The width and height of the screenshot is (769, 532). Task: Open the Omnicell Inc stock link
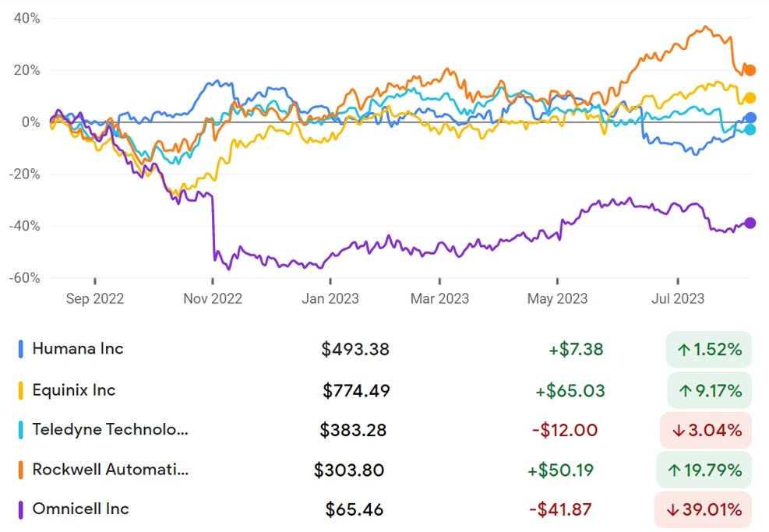(81, 509)
